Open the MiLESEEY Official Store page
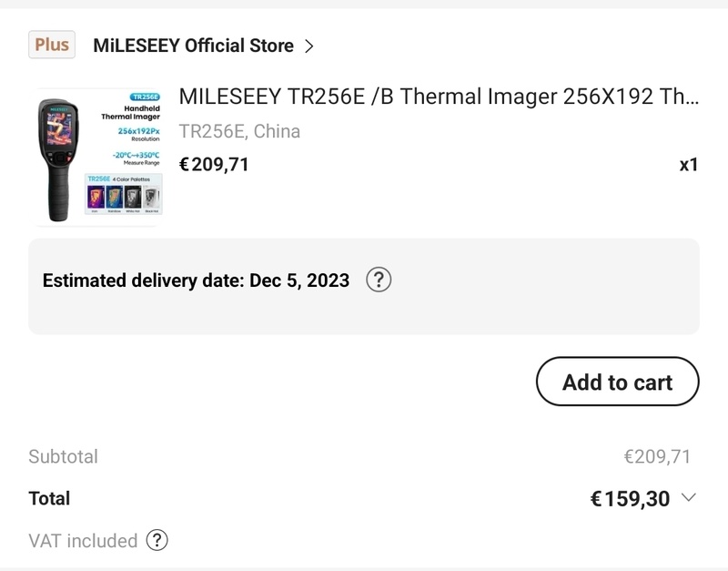The image size is (728, 571). 193,46
